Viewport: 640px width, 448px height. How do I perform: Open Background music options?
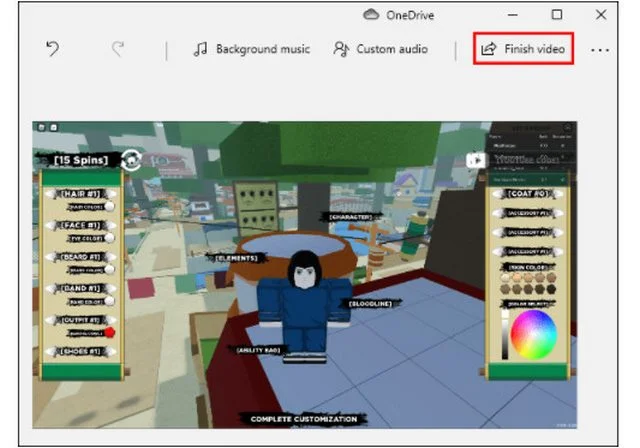(x=252, y=49)
